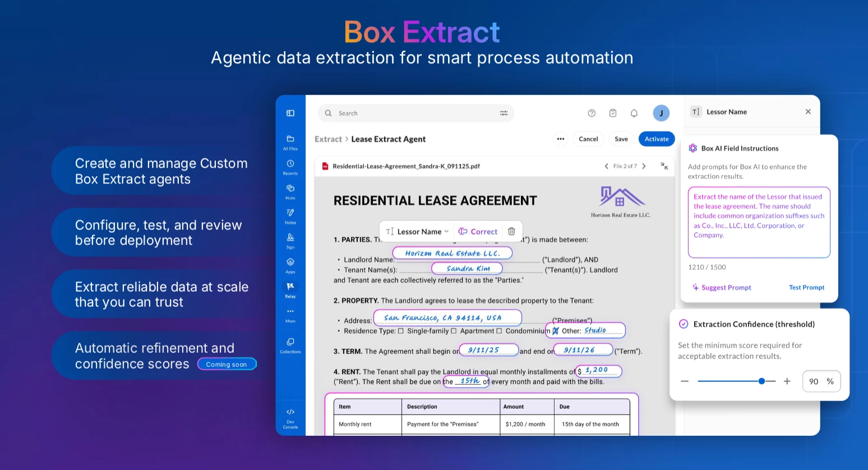Click the threshold percentage field showing 90
Screen dimensions: 868x470
pos(821,381)
